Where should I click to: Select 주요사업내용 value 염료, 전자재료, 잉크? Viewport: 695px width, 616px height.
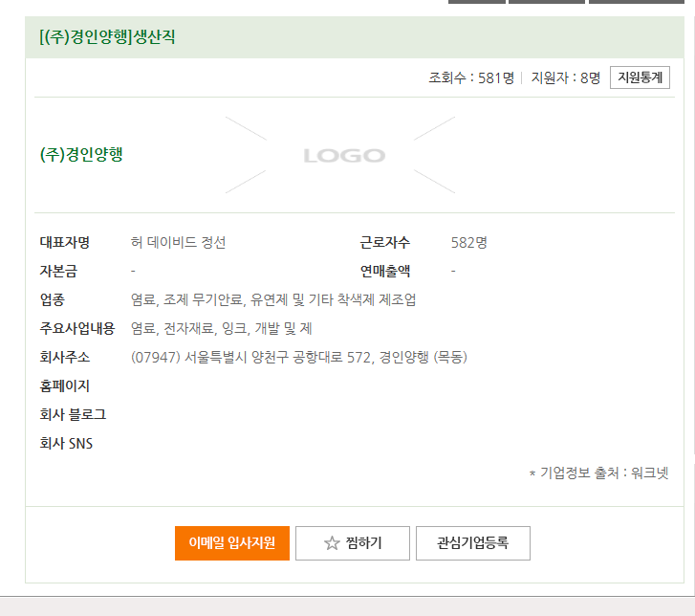pyautogui.click(x=221, y=329)
